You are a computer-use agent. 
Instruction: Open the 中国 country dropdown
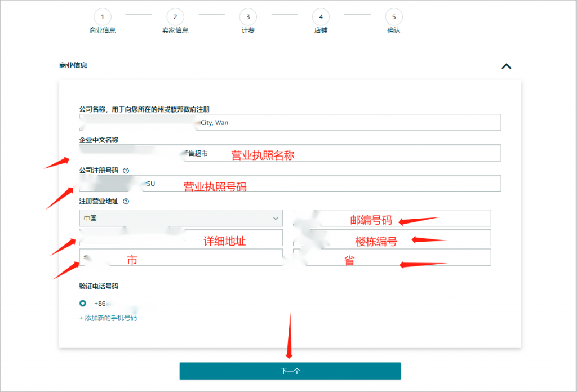point(181,218)
